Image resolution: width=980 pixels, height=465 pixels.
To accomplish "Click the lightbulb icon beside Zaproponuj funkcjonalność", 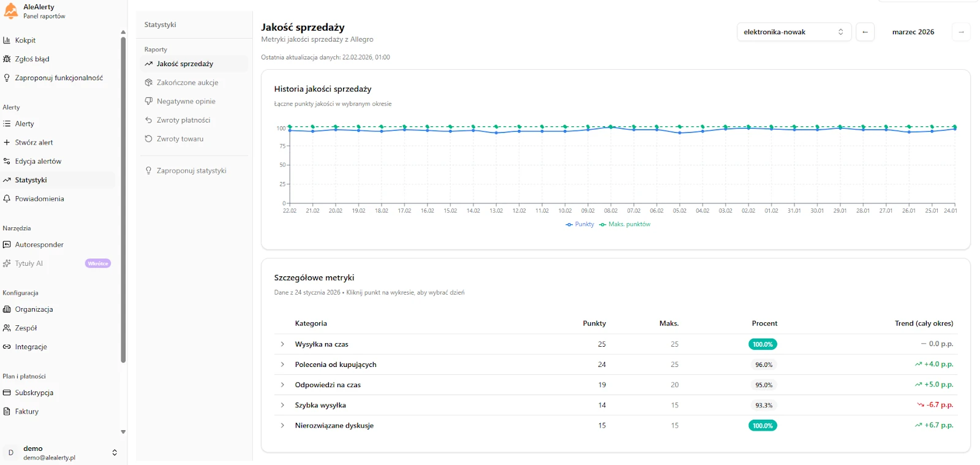I will click(x=7, y=78).
